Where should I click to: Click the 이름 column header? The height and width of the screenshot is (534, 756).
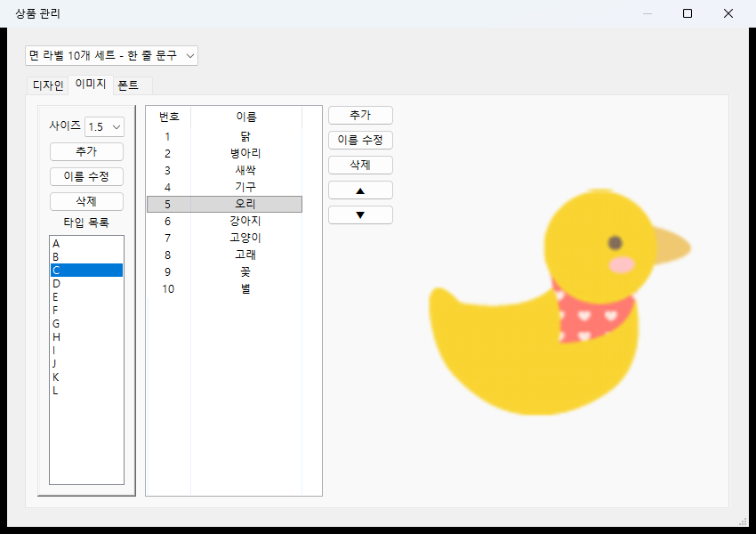(x=246, y=117)
